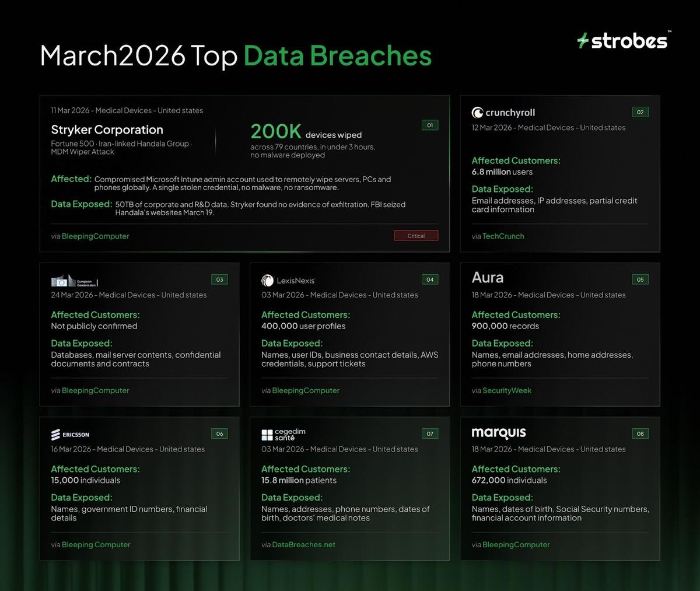Click the '200K devices wiped' figure

[x=306, y=132]
